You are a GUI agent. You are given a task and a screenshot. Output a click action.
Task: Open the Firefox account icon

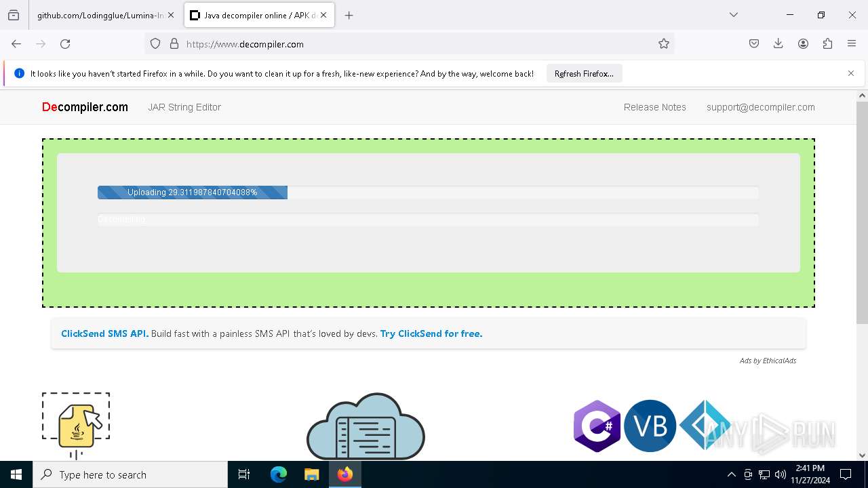click(803, 43)
